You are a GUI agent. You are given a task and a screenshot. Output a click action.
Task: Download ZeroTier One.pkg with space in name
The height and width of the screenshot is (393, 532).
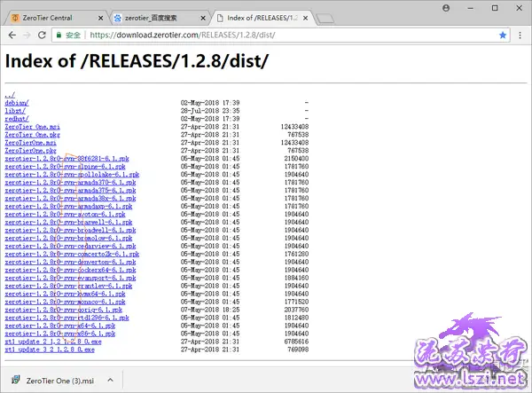click(32, 134)
